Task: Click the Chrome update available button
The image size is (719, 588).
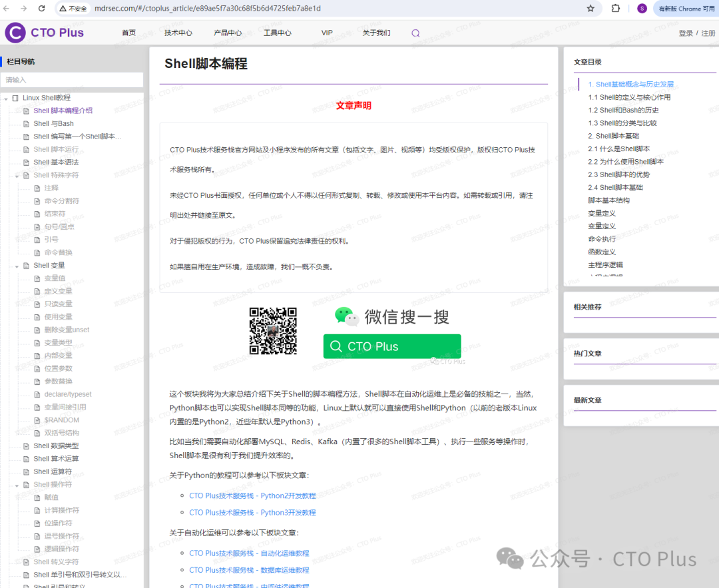Action: (686, 8)
